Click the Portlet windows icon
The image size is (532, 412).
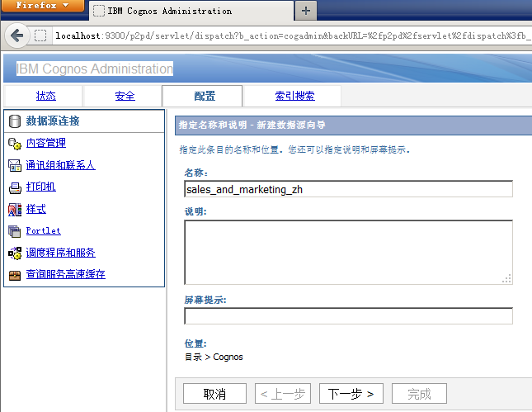click(15, 231)
